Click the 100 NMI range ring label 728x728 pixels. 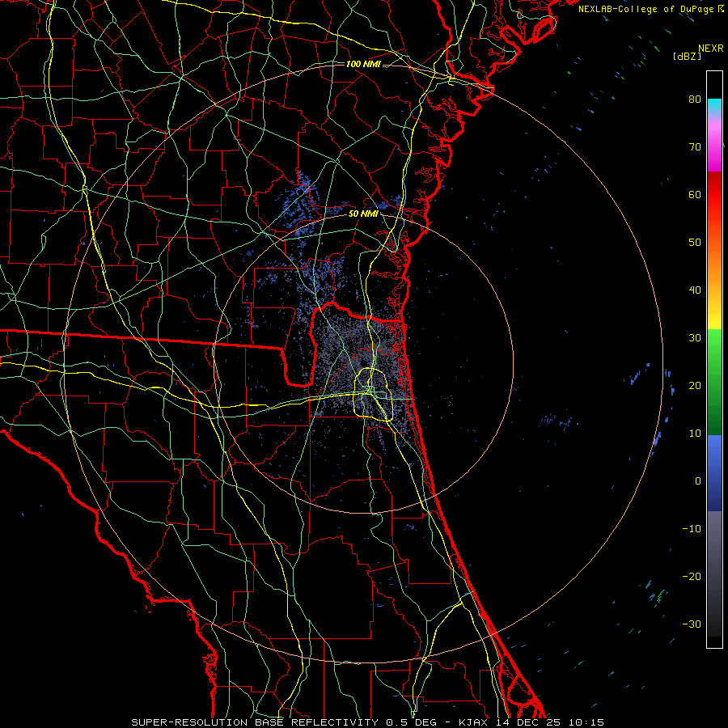[x=363, y=64]
